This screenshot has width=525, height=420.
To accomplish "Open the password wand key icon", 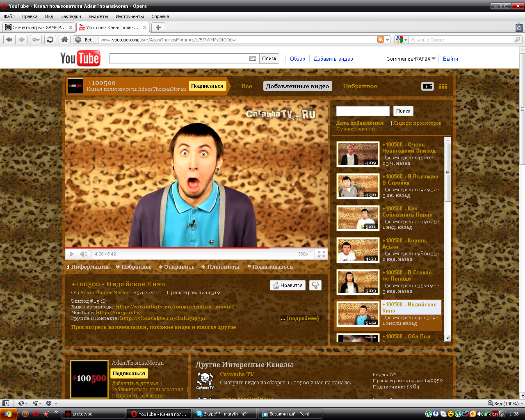I will pos(36,40).
